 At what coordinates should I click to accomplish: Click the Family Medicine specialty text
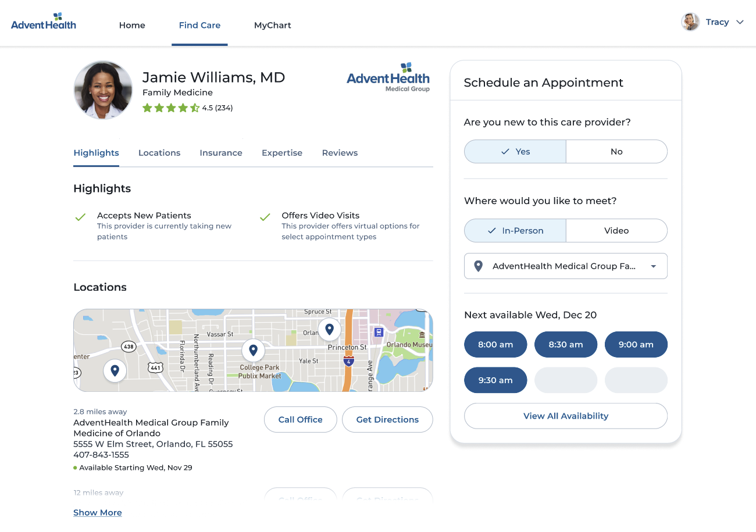[177, 92]
